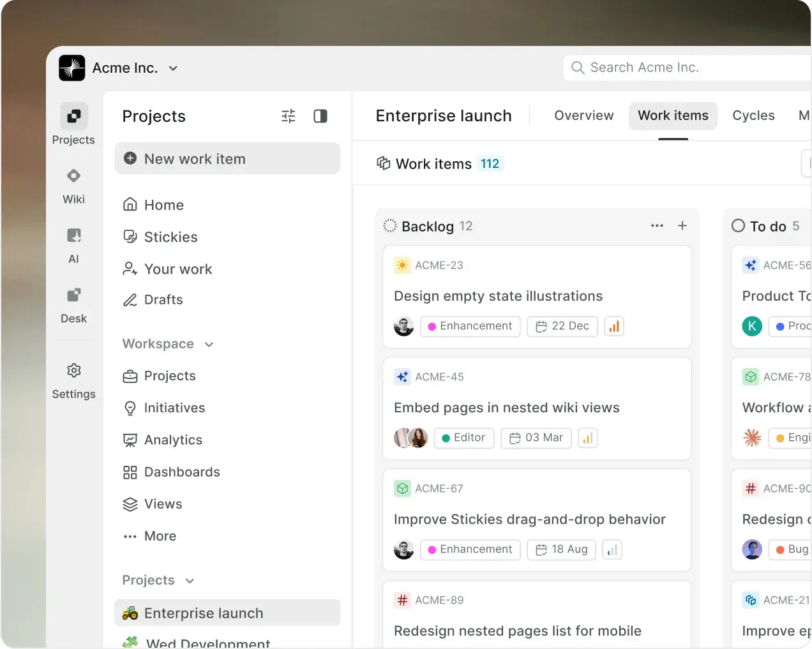This screenshot has height=649, width=812.
Task: Click the 112 work items count badge
Action: (x=490, y=163)
